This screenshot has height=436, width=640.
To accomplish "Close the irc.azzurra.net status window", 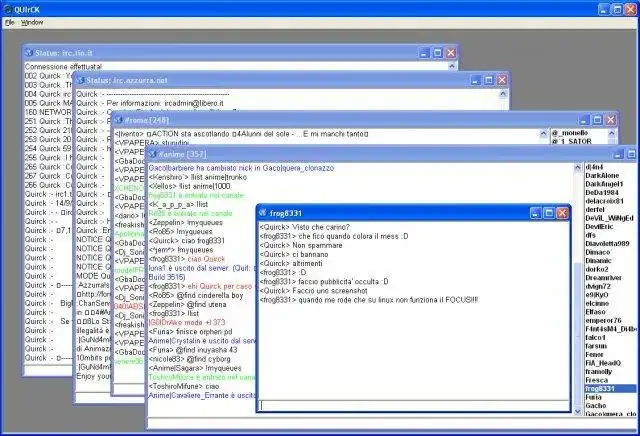I will 502,80.
